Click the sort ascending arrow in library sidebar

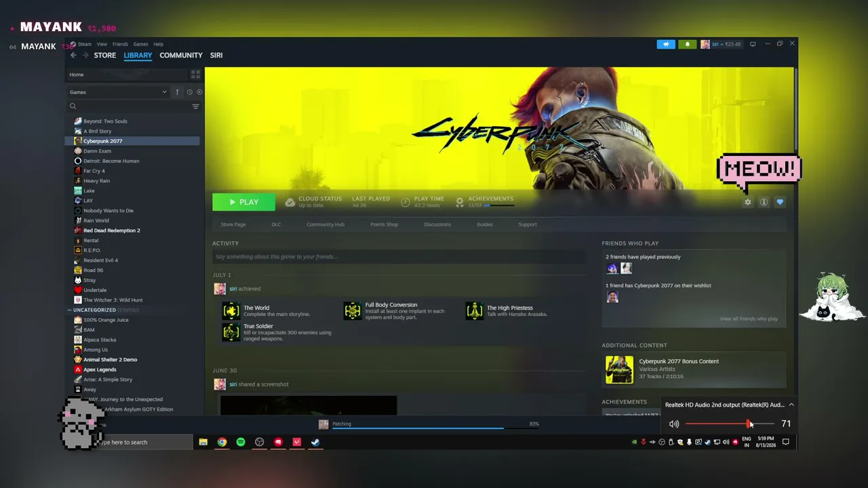point(177,92)
